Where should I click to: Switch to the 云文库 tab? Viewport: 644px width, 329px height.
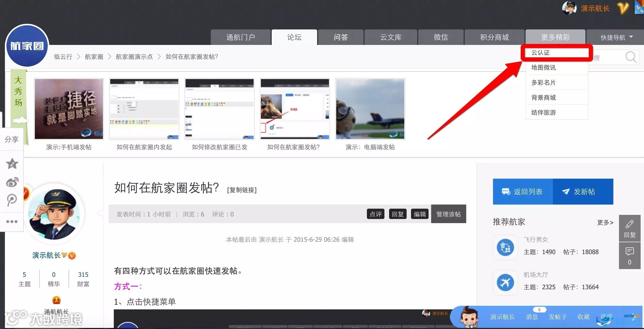(x=391, y=37)
